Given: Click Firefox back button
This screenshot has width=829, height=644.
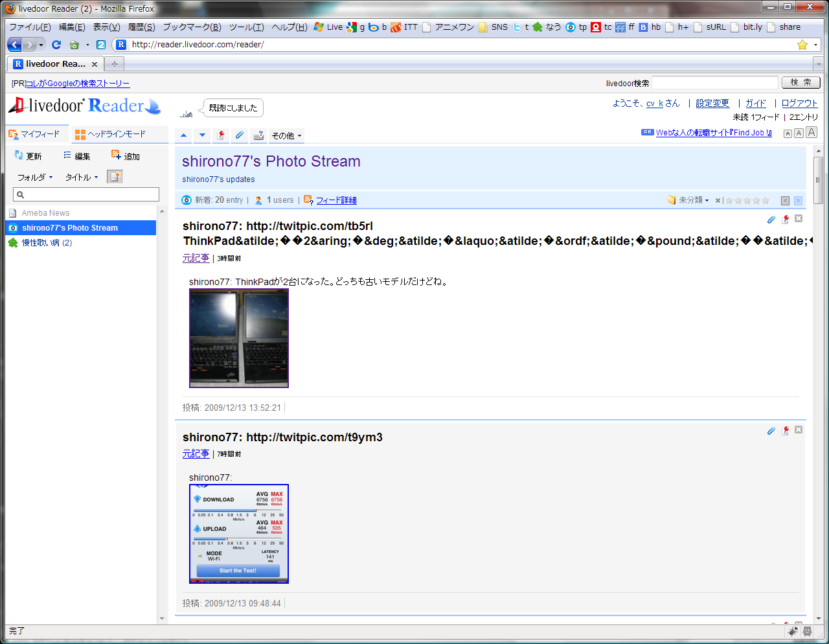Looking at the screenshot, I should pos(14,45).
